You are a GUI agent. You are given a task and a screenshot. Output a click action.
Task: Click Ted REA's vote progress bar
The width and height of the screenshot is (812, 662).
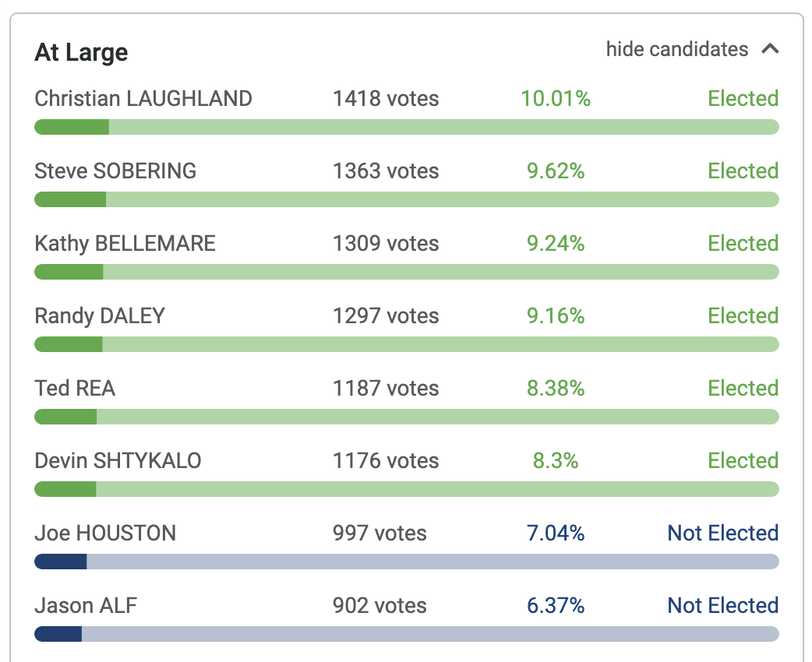point(406,417)
